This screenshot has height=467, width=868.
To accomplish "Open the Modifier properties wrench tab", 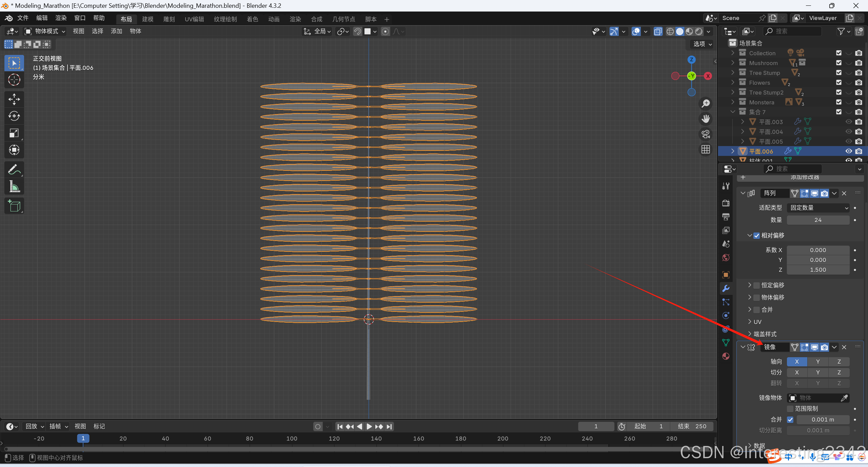I will pyautogui.click(x=726, y=288).
